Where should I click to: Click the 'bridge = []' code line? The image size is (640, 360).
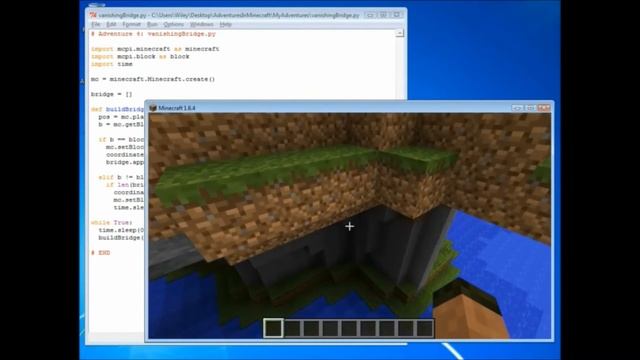tap(111, 94)
